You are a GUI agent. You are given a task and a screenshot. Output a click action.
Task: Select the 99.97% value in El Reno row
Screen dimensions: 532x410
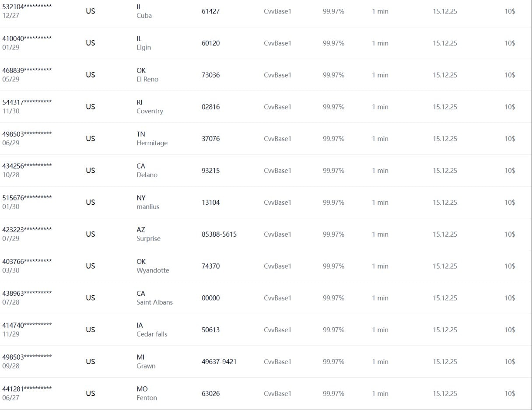click(333, 75)
